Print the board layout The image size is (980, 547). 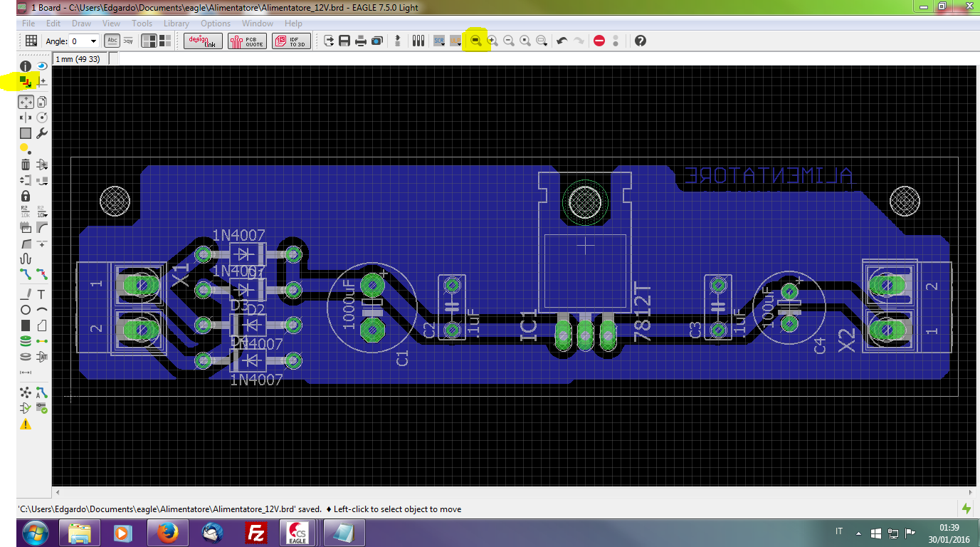[x=361, y=41]
